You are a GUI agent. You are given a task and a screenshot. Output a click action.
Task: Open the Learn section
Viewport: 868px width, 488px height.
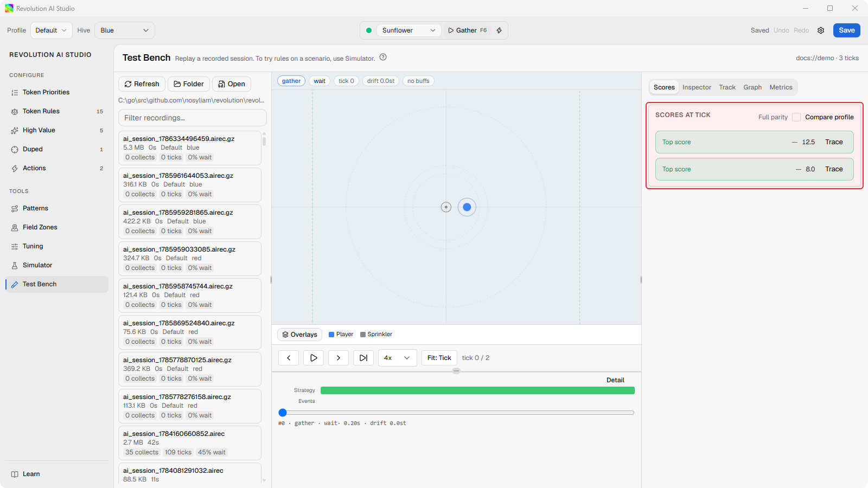point(57,474)
